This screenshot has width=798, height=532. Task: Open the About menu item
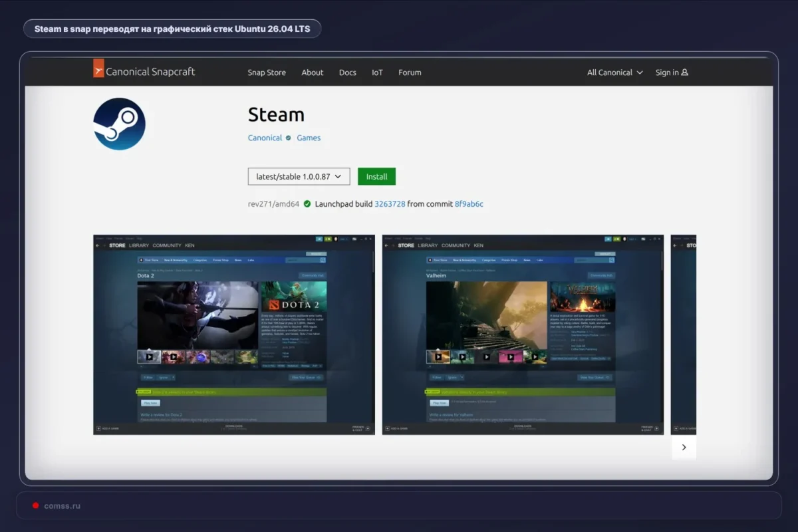(313, 72)
